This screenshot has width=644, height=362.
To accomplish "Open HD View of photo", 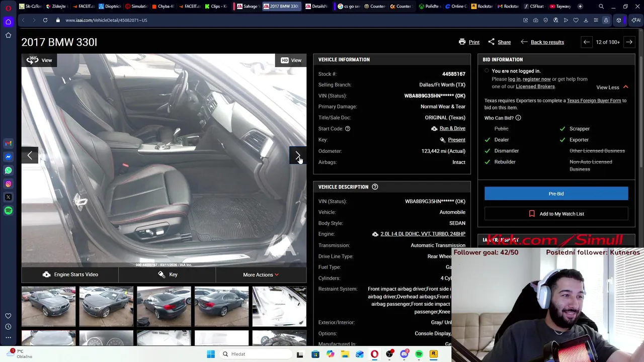I will click(291, 60).
